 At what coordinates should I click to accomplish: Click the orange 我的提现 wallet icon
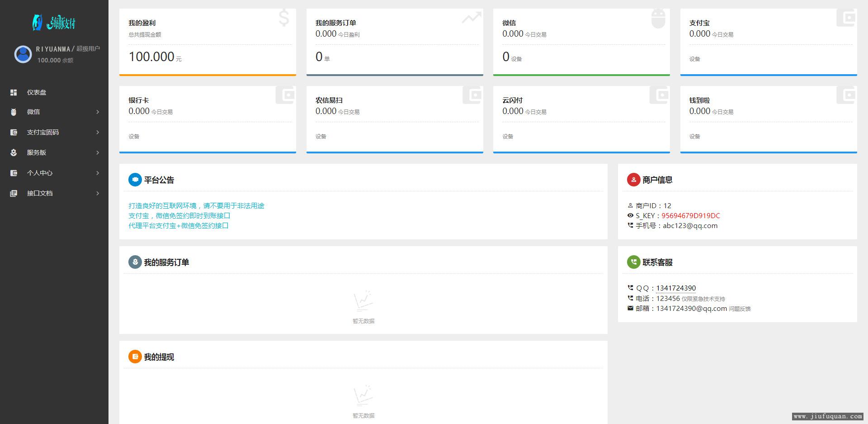point(135,357)
